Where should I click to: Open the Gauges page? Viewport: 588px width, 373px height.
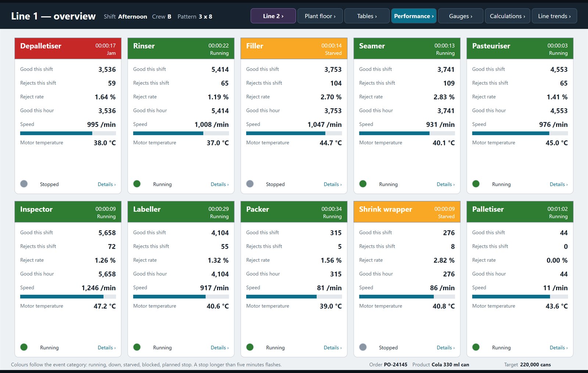[460, 16]
